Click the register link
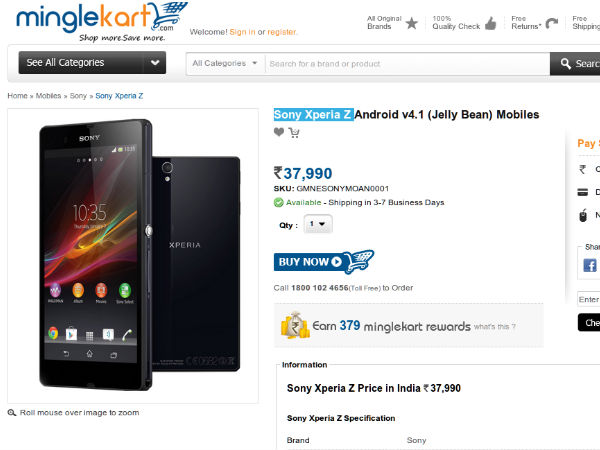 282,32
